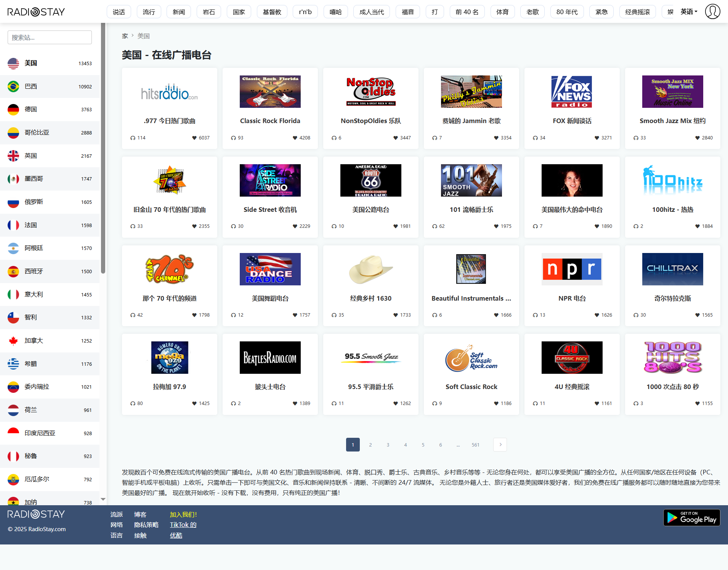The height and width of the screenshot is (570, 728).
Task: Click the Google Play badge
Action: tap(691, 518)
